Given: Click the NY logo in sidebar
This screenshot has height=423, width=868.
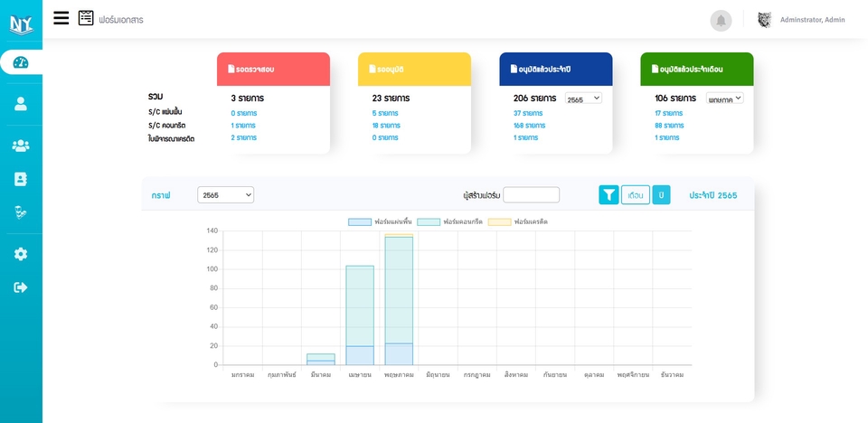Looking at the screenshot, I should pos(21,24).
